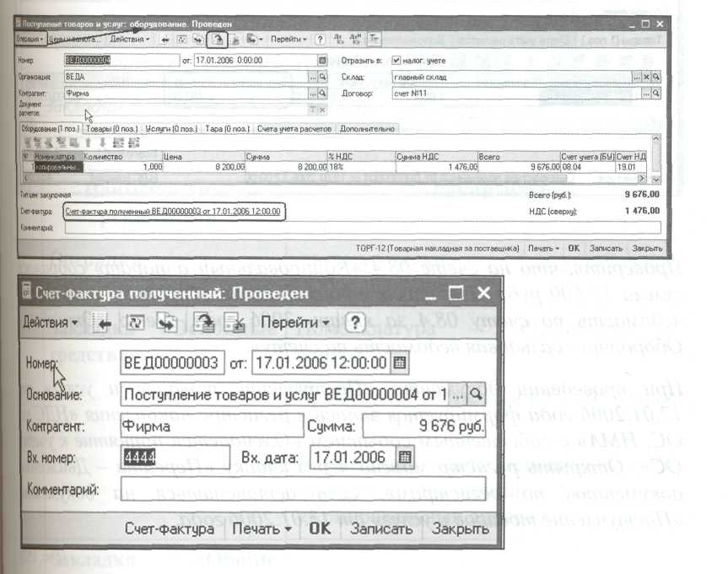Open calendar picker next to Вх. дата field
Screen dimensions: 728x574
405,458
